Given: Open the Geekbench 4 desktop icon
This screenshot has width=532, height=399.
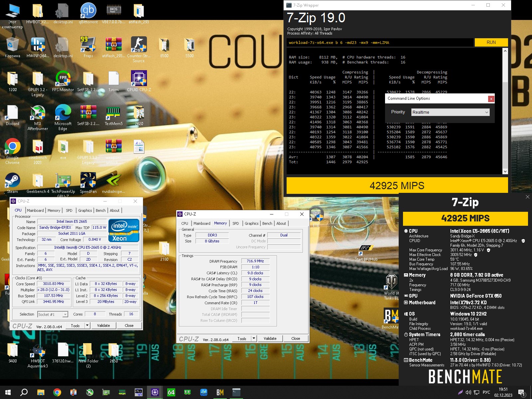Looking at the screenshot, I should coord(38,183).
